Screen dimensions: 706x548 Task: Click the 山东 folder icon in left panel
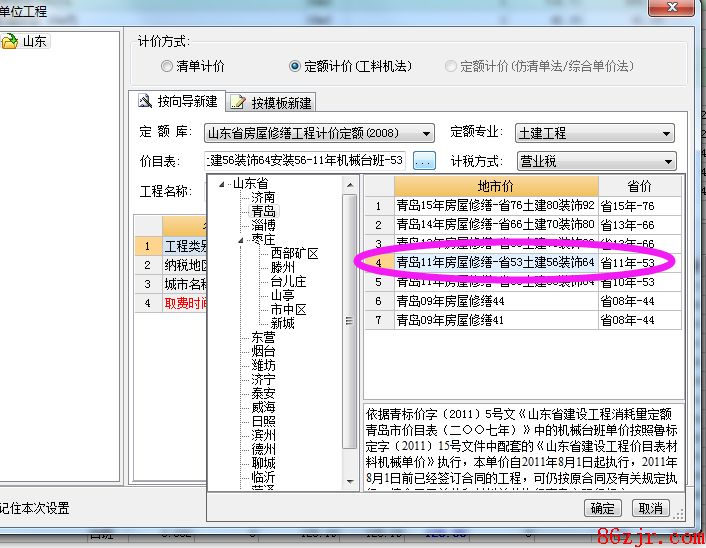(x=11, y=41)
